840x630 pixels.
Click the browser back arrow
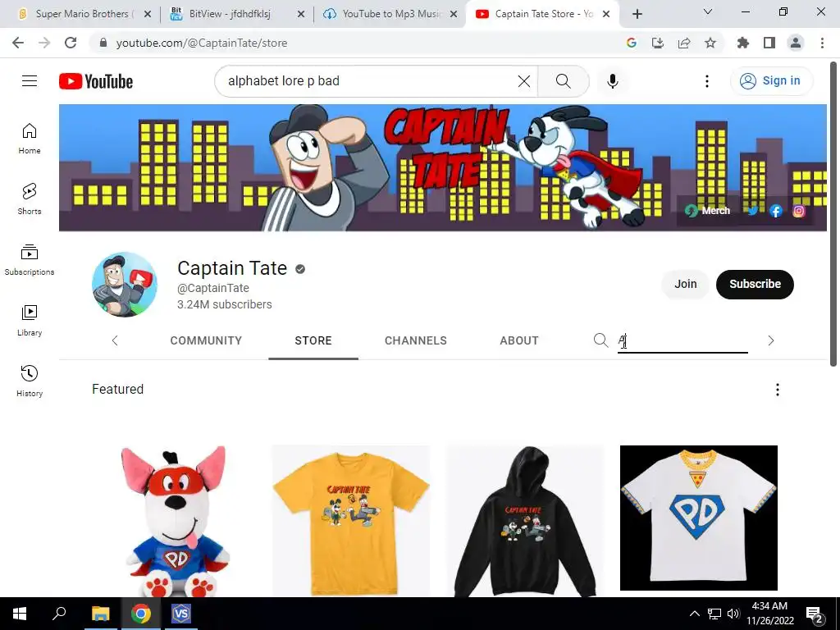(x=18, y=43)
